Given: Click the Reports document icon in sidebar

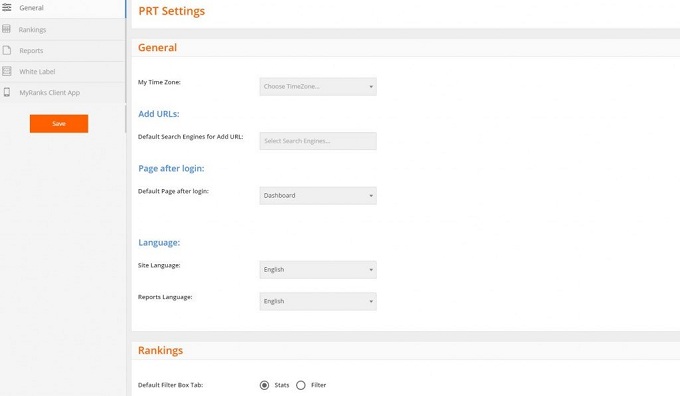Looking at the screenshot, I should 7,50.
